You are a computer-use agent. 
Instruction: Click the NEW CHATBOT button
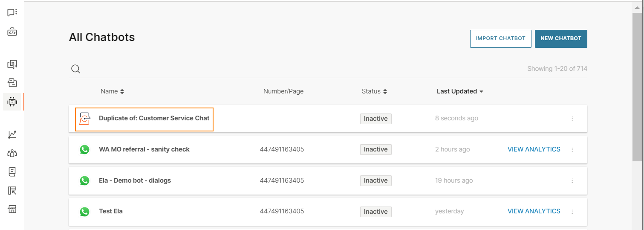[561, 38]
